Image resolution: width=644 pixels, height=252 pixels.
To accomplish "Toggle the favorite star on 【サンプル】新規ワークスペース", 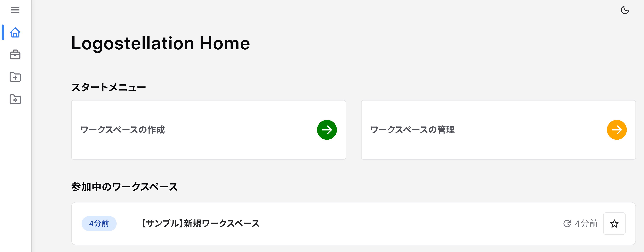I will coord(614,224).
